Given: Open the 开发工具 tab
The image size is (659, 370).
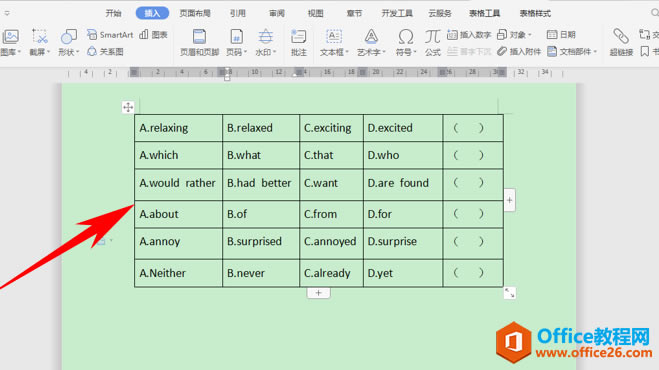Looking at the screenshot, I should pos(397,13).
